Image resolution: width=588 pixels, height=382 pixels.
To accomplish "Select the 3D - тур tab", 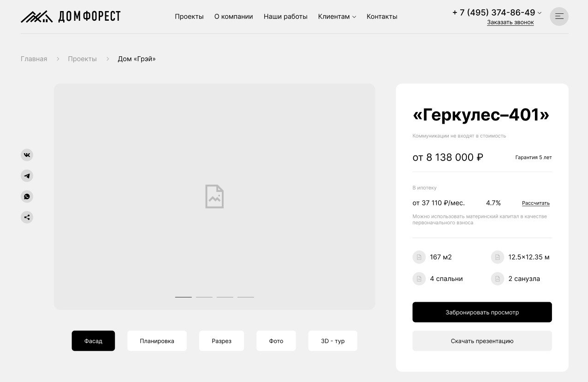I will click(x=333, y=341).
